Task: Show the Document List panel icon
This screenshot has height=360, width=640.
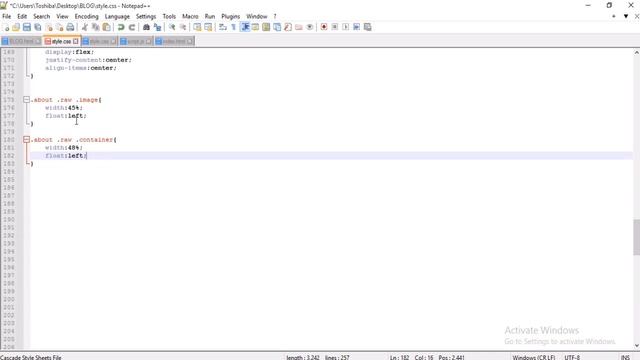Action: click(277, 27)
